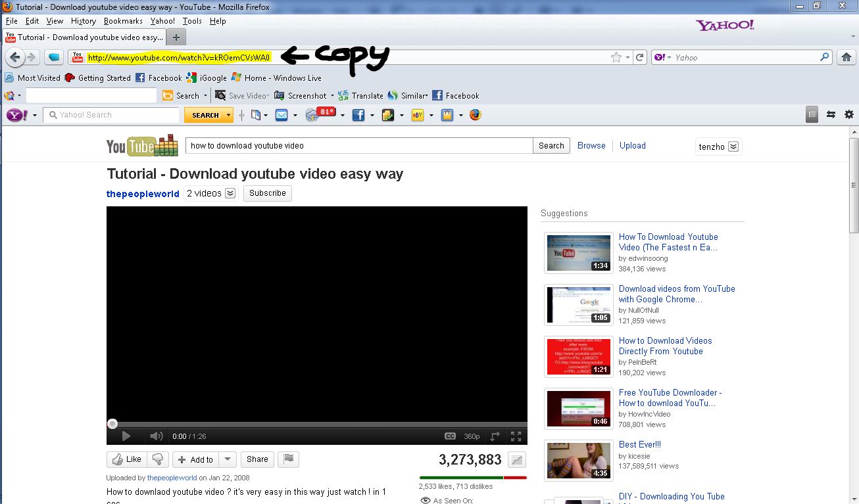Open the eBay icon on Yahoo toolbar
859x504 pixels.
417,115
